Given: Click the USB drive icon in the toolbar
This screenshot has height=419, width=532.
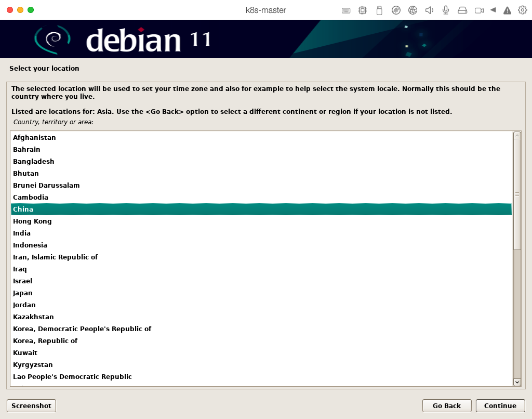Looking at the screenshot, I should pos(379,10).
